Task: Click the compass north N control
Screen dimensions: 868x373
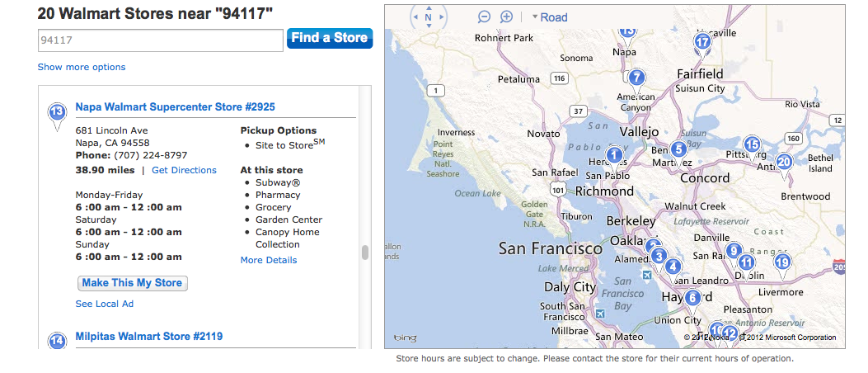Action: tap(428, 17)
